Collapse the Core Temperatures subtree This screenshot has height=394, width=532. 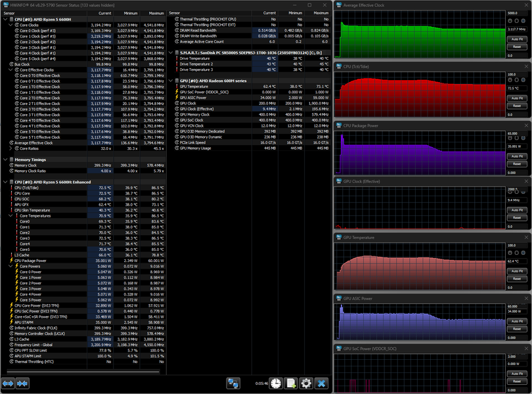11,216
